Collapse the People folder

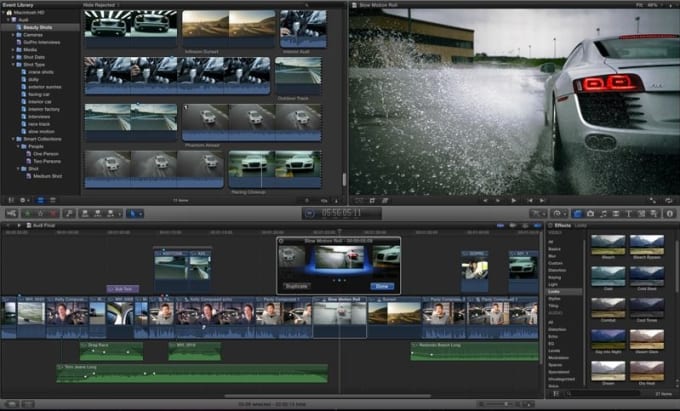[19, 147]
